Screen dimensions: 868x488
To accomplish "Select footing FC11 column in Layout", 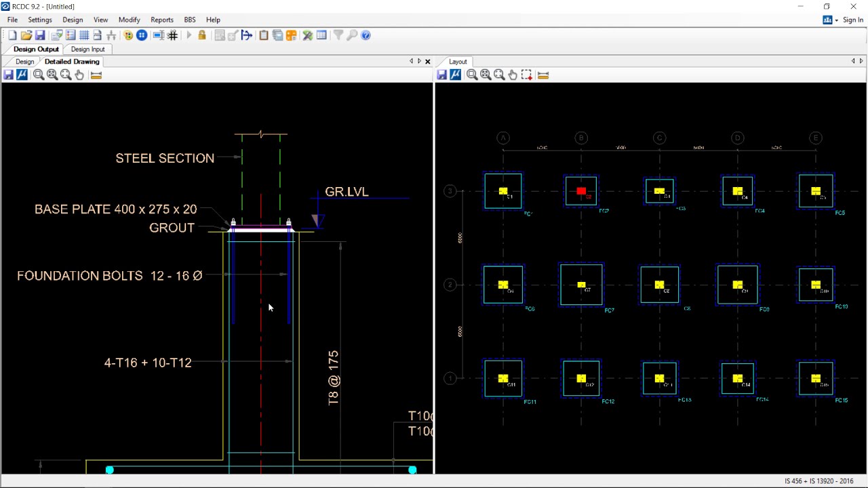I will coord(503,378).
